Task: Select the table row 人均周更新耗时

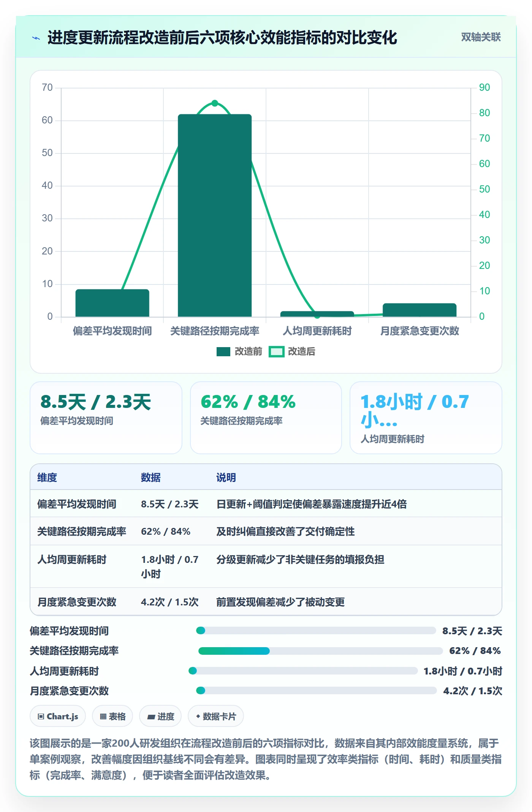Action: pos(266,566)
